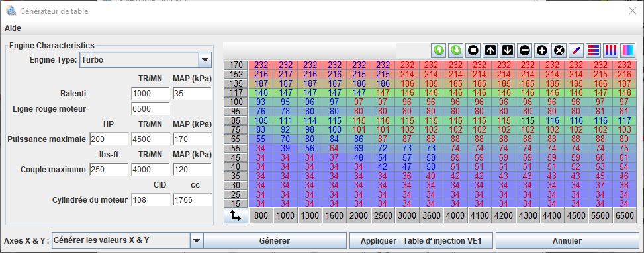The width and height of the screenshot is (644, 253).
Task: Select the 55 kPa row header
Action: [x=236, y=148]
